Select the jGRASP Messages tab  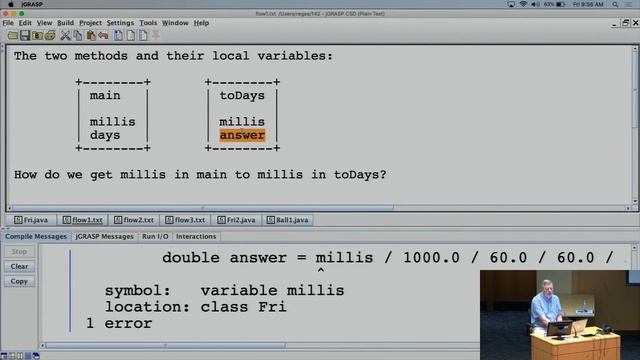(104, 236)
